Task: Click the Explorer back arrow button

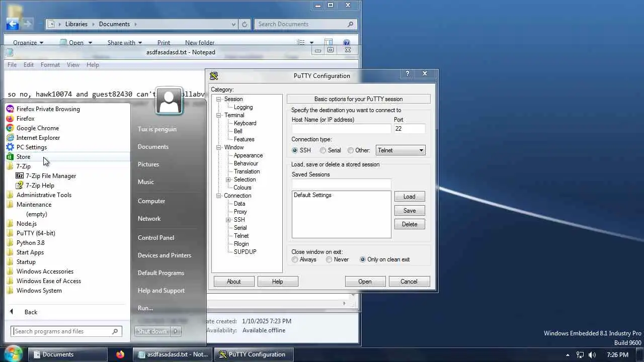Action: click(12, 24)
